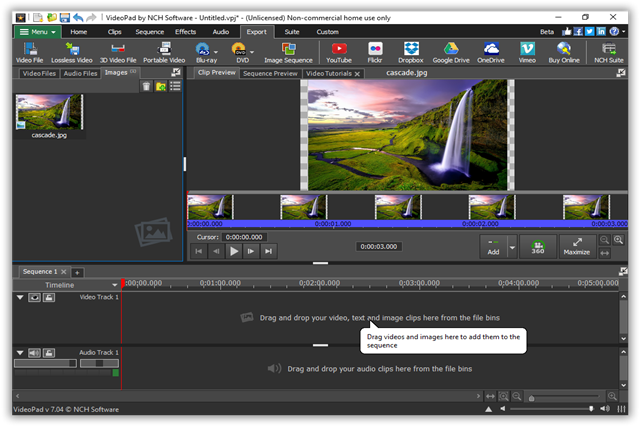Expand the Add button dropdown arrow
The width and height of the screenshot is (640, 426).
(x=512, y=247)
